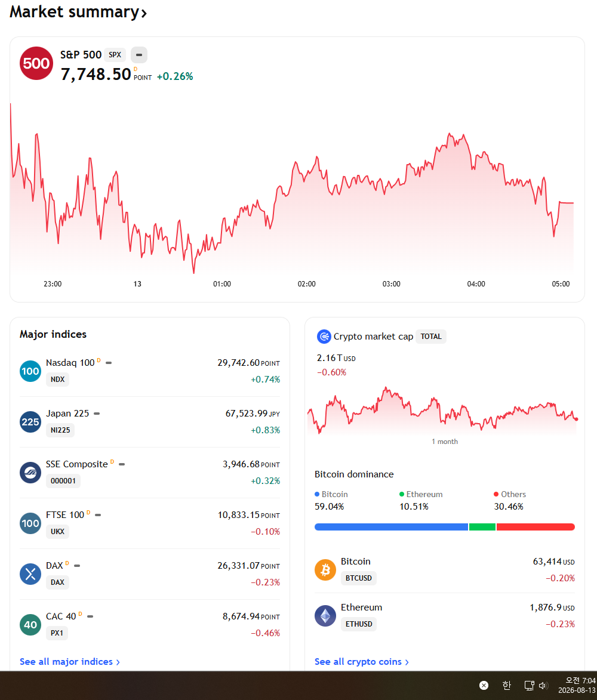The image size is (597, 700).
Task: Click the SSE Composite logo icon
Action: [x=30, y=472]
